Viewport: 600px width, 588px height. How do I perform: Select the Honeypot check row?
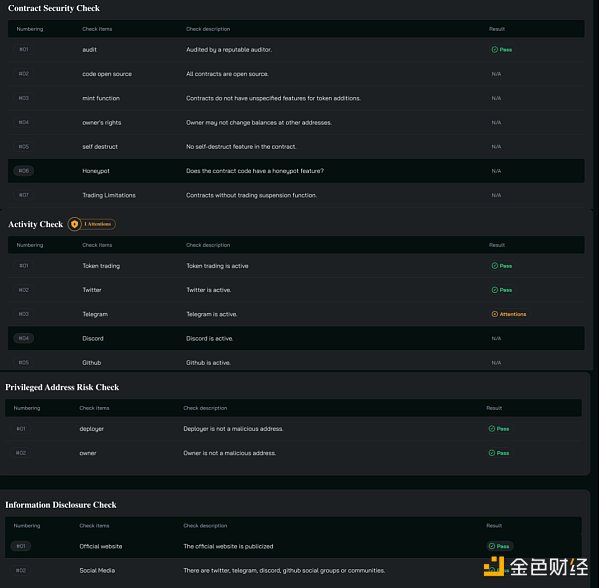pos(296,171)
